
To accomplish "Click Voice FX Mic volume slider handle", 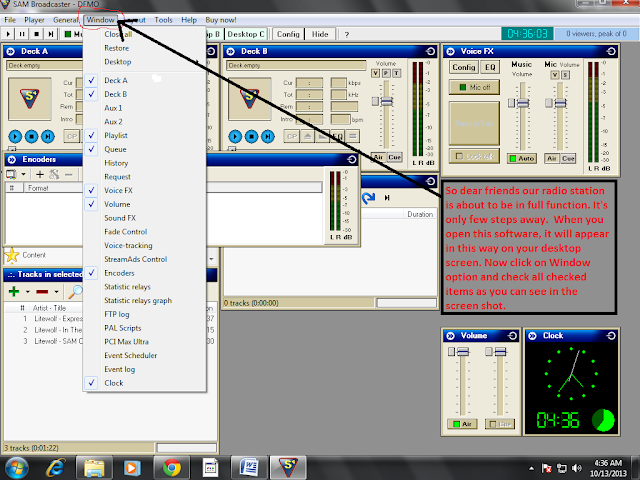I will [560, 103].
